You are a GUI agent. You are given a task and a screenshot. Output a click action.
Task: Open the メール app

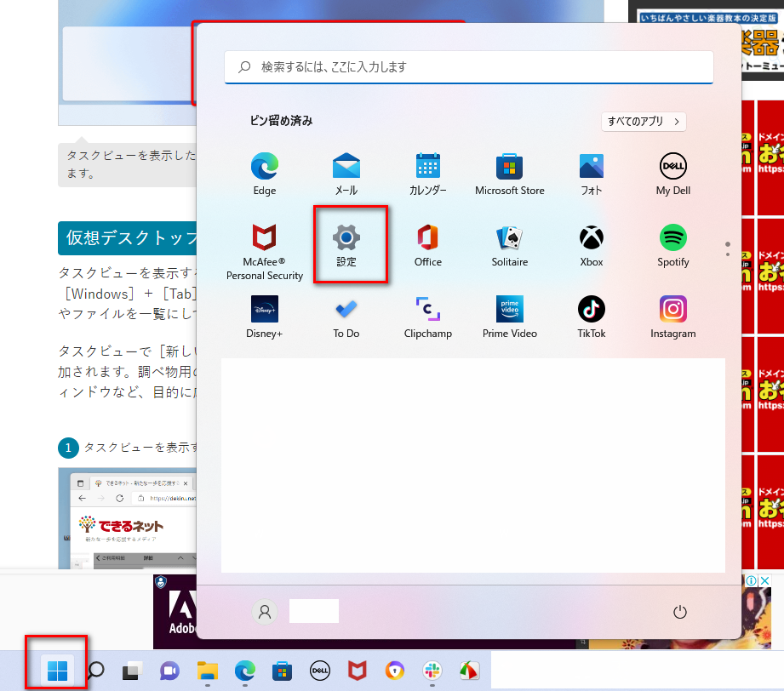pos(346,174)
